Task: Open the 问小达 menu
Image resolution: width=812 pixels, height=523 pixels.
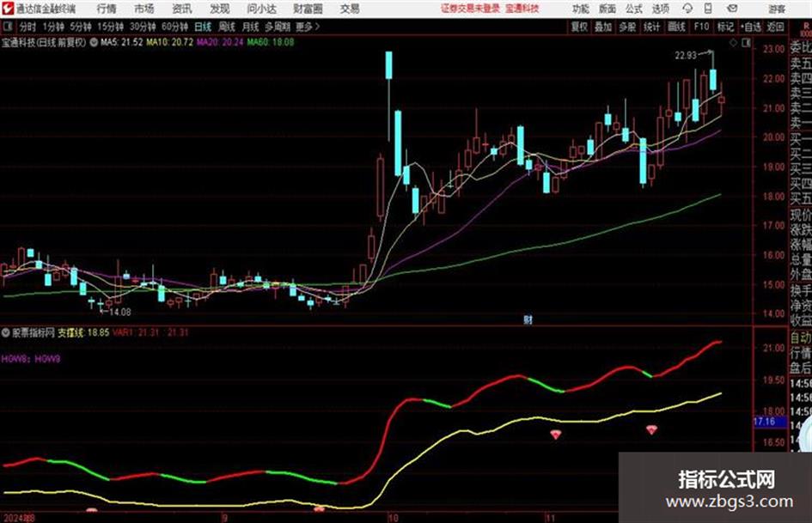Action: point(261,9)
